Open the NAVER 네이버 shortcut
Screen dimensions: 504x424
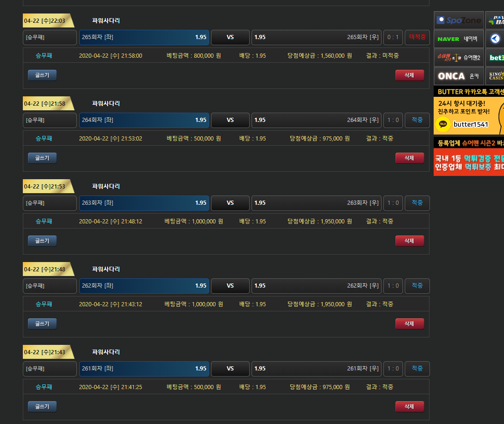[459, 39]
